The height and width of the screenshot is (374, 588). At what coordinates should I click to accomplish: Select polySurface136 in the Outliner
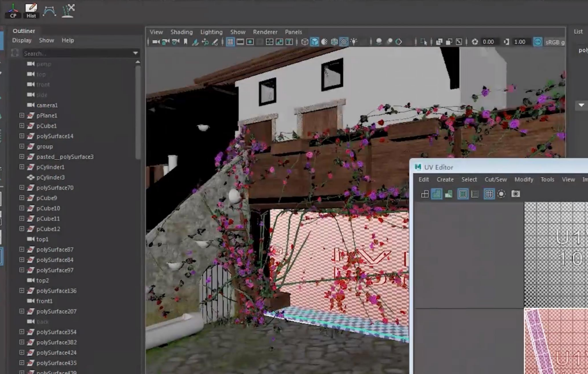pyautogui.click(x=56, y=291)
